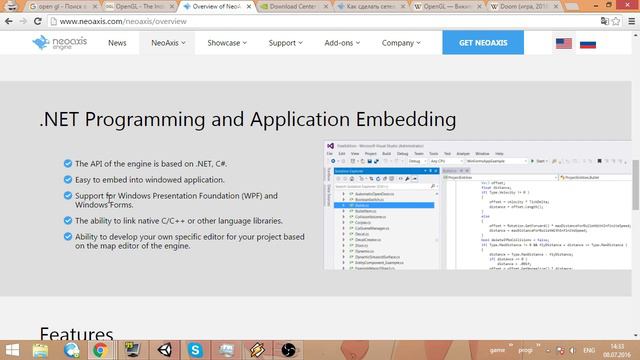Click 'Ability to develop your own specific editor' text
The image size is (640, 360).
(190, 241)
